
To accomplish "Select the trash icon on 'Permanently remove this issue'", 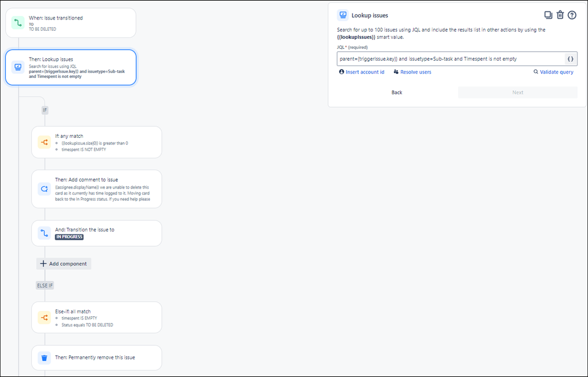I will [44, 358].
